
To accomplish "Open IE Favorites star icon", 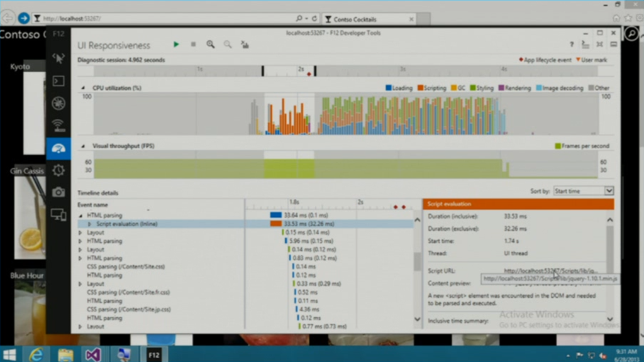I will [x=628, y=18].
